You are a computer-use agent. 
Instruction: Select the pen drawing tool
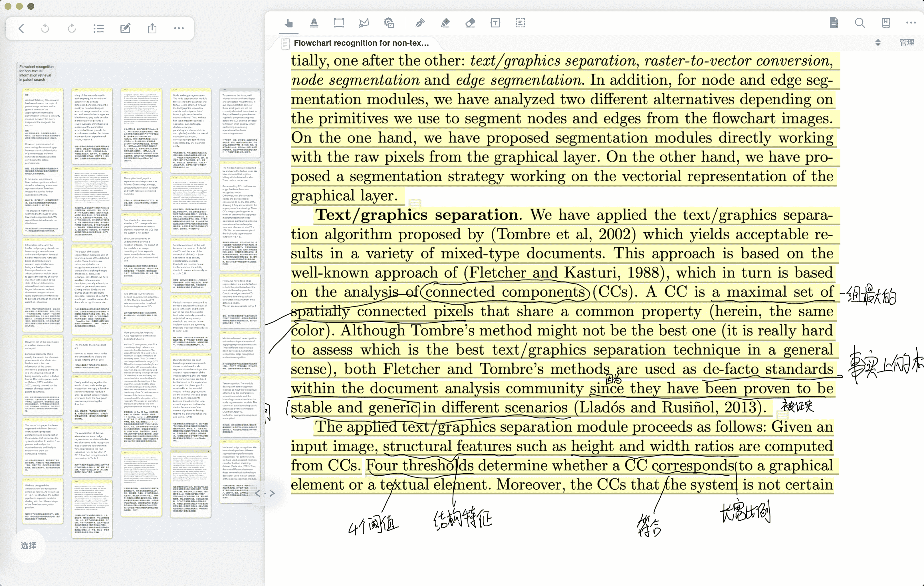pos(420,23)
